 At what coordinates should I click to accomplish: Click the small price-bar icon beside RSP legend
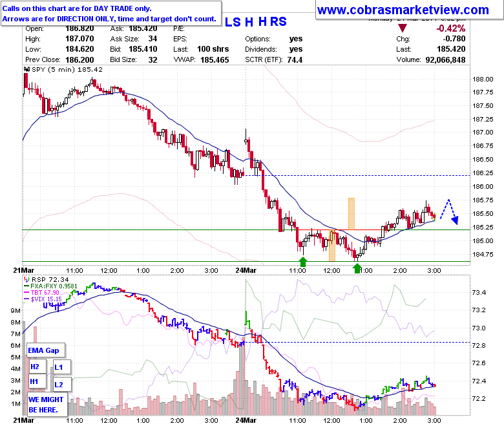click(x=27, y=279)
